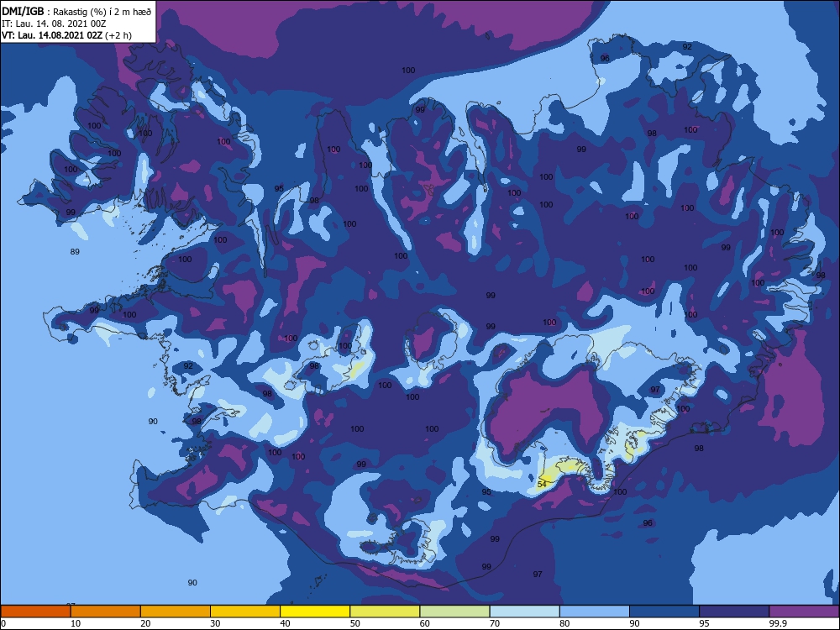Pick the 60–70% pale green legend swatch
Viewport: 840px width, 630px height.
coord(454,612)
